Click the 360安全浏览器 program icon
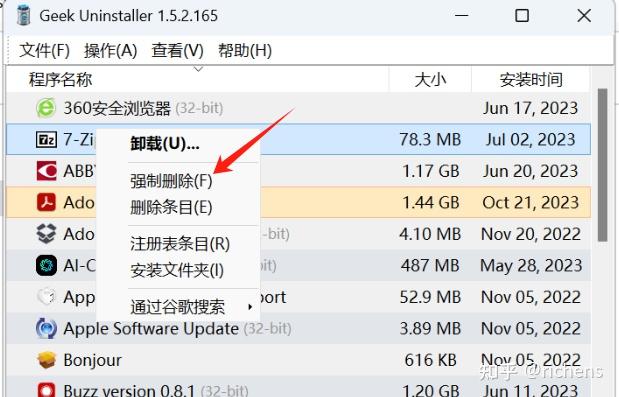 pos(46,108)
